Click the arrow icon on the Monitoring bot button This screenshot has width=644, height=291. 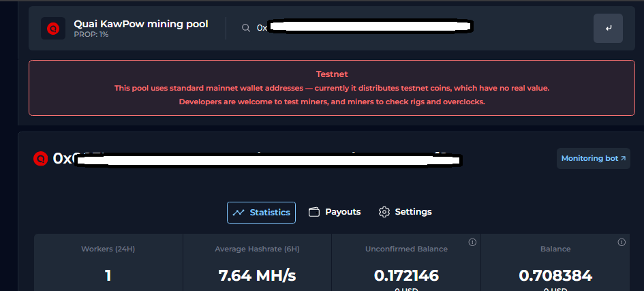click(623, 158)
